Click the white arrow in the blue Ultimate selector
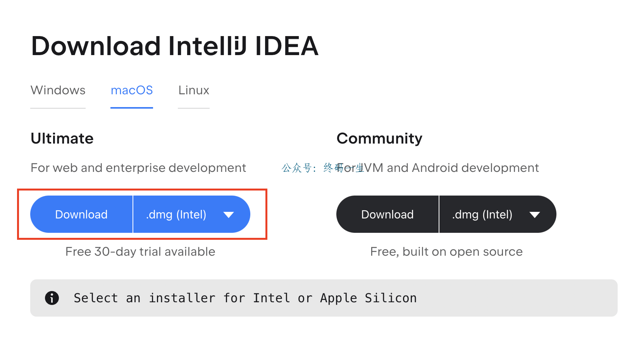644x343 pixels. point(229,215)
